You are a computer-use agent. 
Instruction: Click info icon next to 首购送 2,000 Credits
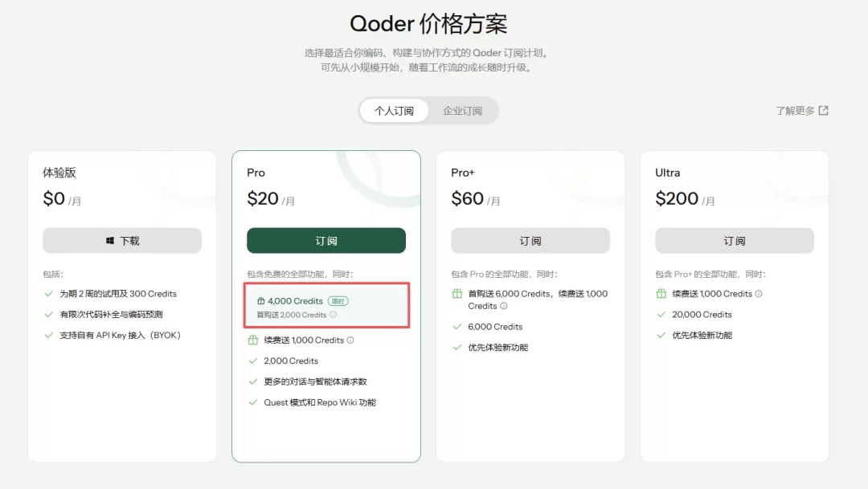334,315
